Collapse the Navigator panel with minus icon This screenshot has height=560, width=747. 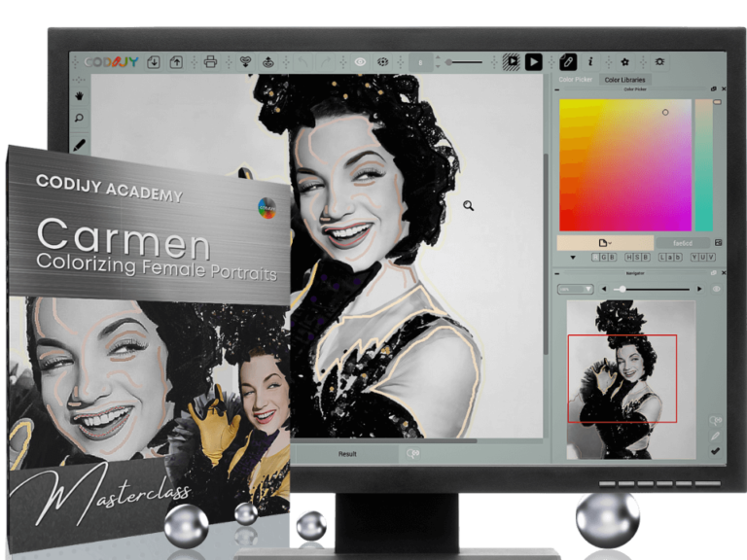pos(557,273)
